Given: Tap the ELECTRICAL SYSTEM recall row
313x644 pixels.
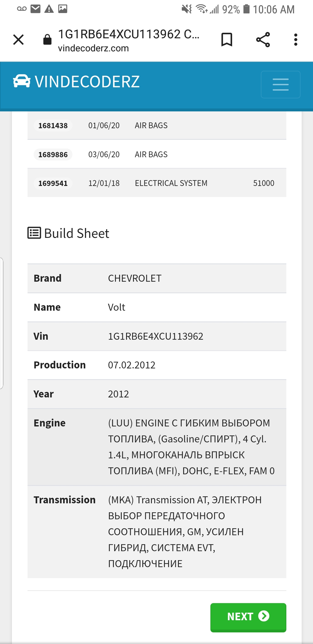Looking at the screenshot, I should click(171, 183).
